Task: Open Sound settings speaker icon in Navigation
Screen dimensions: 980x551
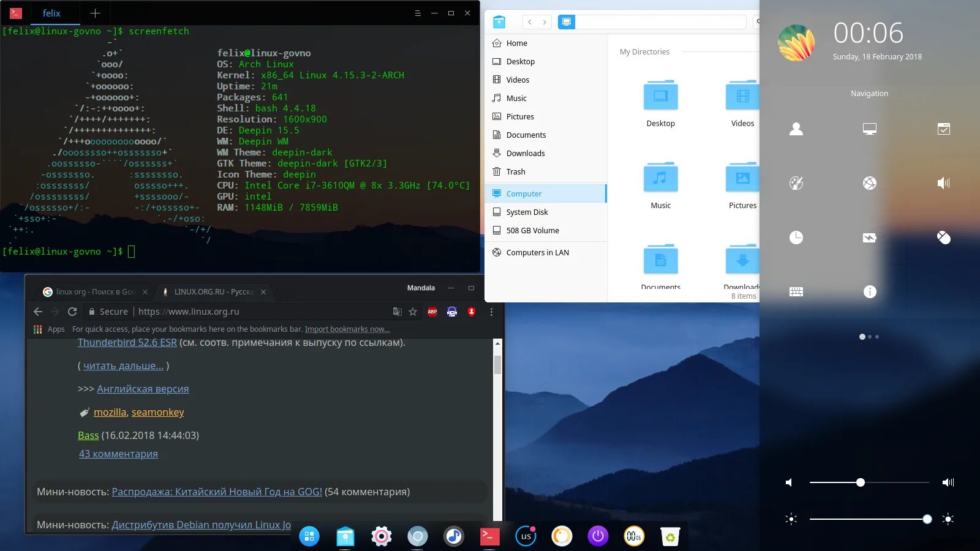Action: 944,183
